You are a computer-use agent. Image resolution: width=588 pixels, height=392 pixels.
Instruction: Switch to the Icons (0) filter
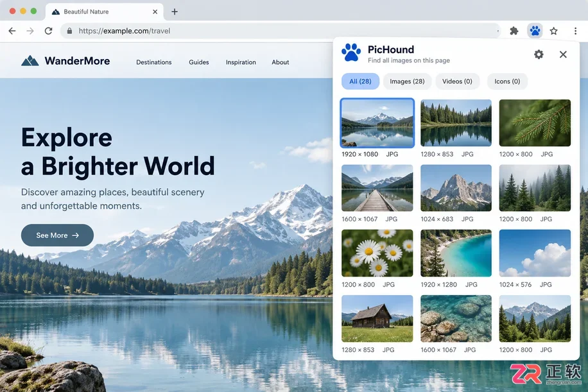[x=507, y=81]
